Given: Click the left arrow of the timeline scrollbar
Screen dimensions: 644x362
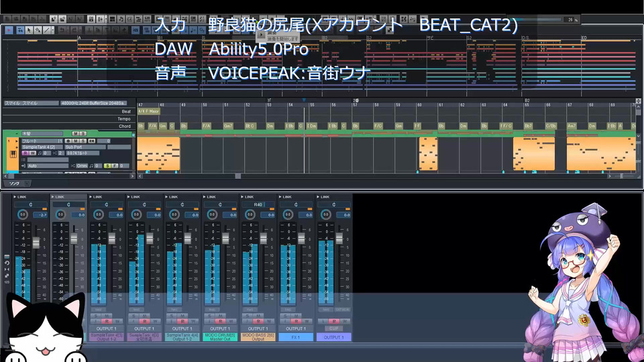Looking at the screenshot, I should point(140,176).
